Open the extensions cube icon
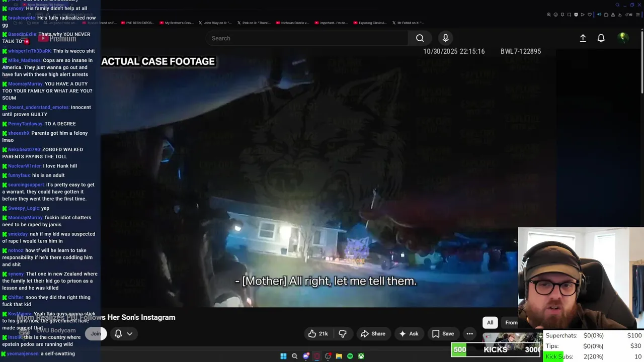Image resolution: width=644 pixels, height=362 pixels. 606,15
